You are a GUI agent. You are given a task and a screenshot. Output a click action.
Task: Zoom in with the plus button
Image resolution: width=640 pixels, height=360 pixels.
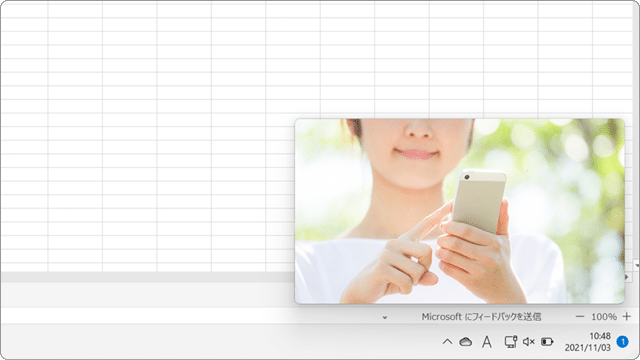[x=627, y=317]
